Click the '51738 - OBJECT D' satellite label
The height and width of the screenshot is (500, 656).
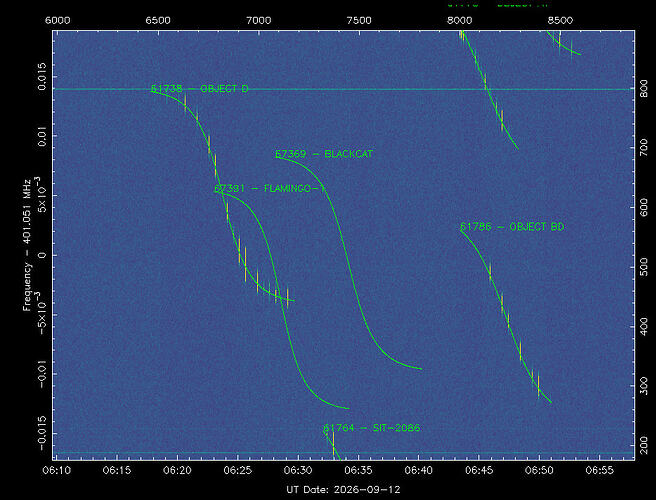click(200, 89)
